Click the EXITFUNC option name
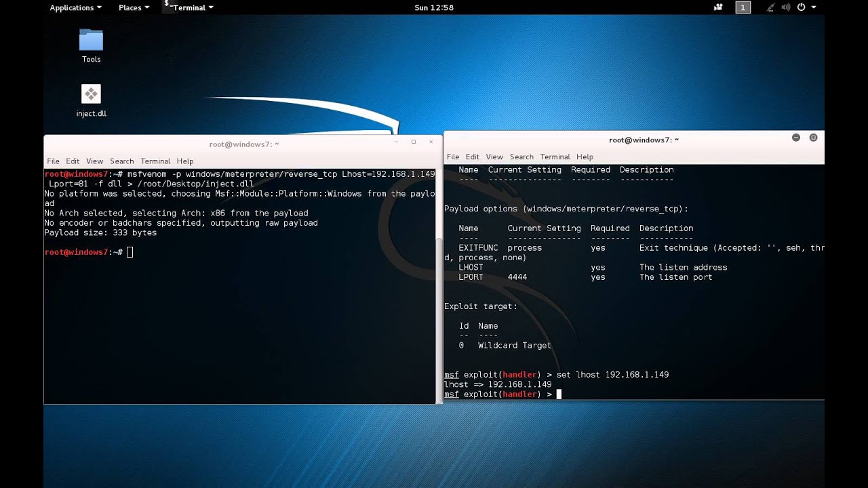The width and height of the screenshot is (868, 488). pos(478,248)
